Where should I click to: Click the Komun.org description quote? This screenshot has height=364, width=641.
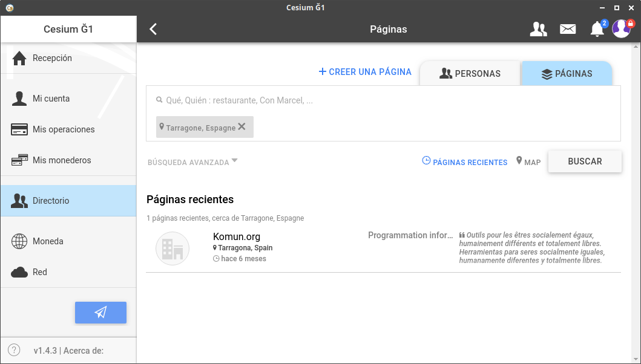531,247
